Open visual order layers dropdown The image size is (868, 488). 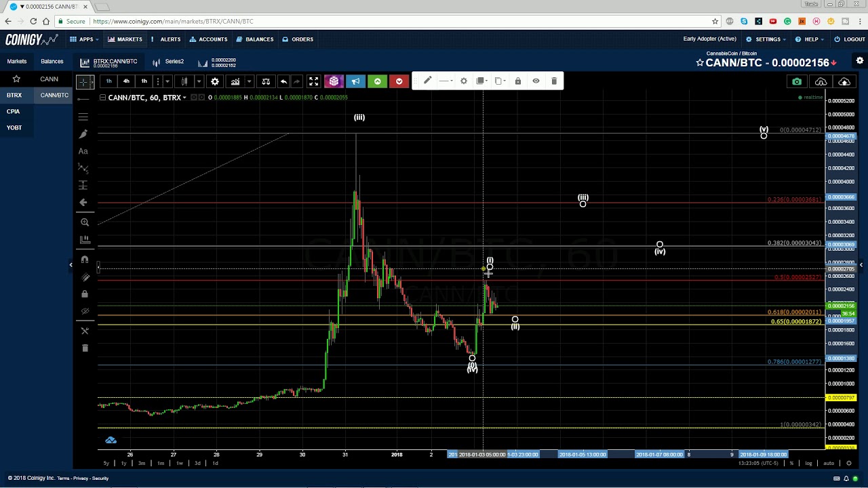click(x=481, y=81)
